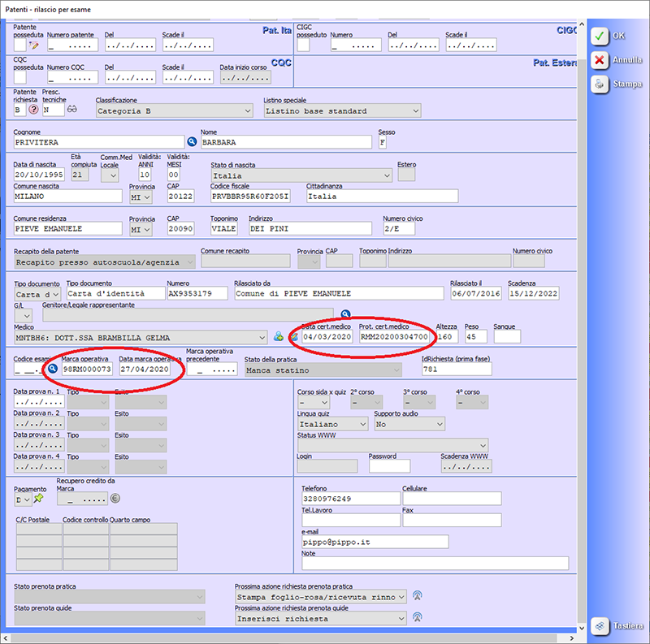
Task: Tick the CQC posseduta checkbox
Action: coord(19,77)
